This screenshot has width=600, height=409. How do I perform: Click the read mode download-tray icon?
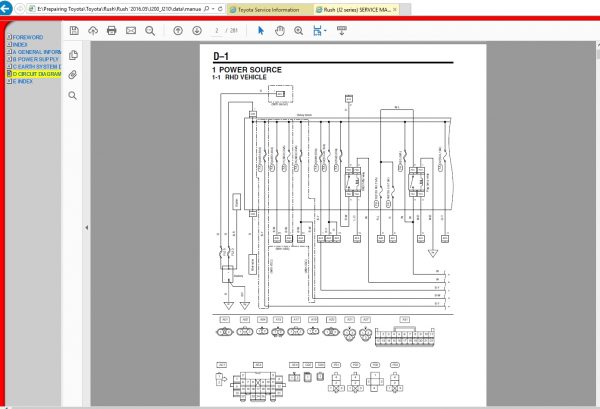pos(342,31)
